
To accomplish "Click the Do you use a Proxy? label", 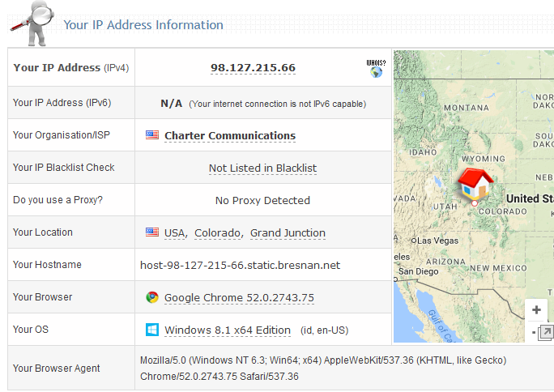I will (x=58, y=200).
